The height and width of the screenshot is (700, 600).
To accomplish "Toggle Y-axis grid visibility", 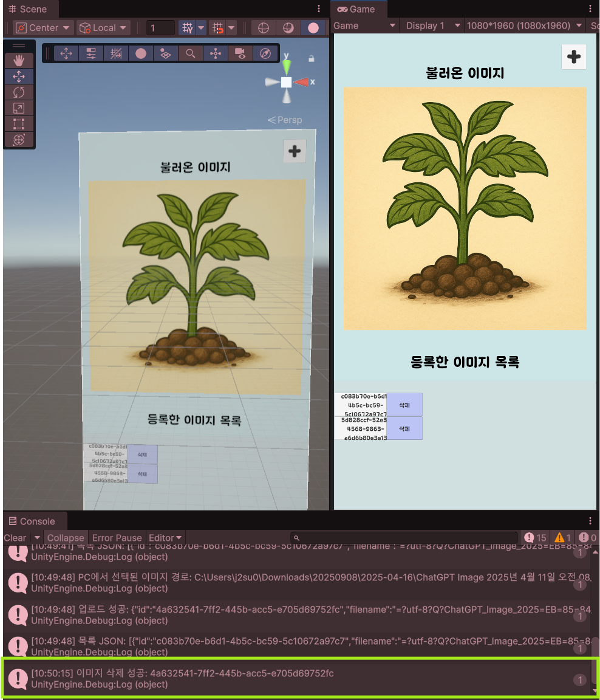I will point(188,28).
